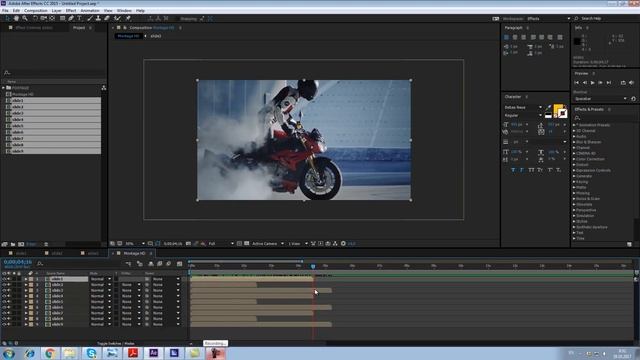The image size is (640, 360).
Task: Expand slide4 layer properties triangle
Action: pos(26,296)
